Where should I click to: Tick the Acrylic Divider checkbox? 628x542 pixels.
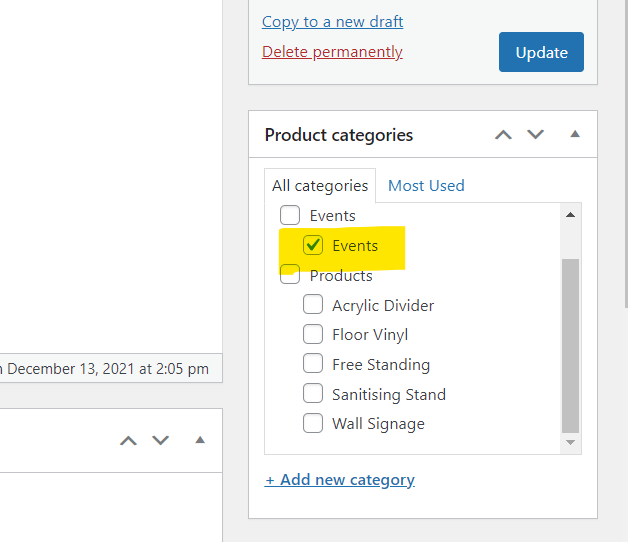pos(313,305)
